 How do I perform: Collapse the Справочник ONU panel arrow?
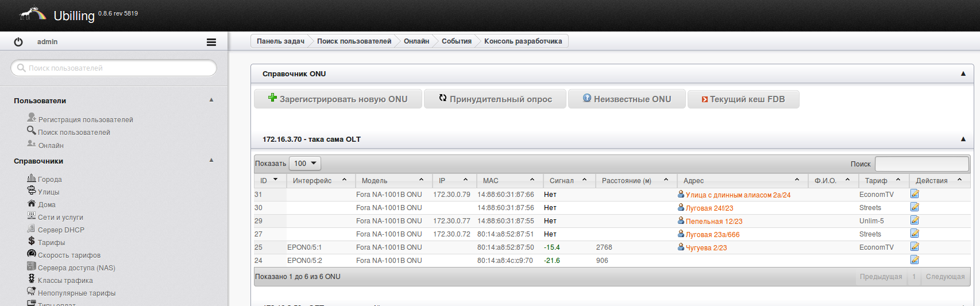pyautogui.click(x=963, y=73)
